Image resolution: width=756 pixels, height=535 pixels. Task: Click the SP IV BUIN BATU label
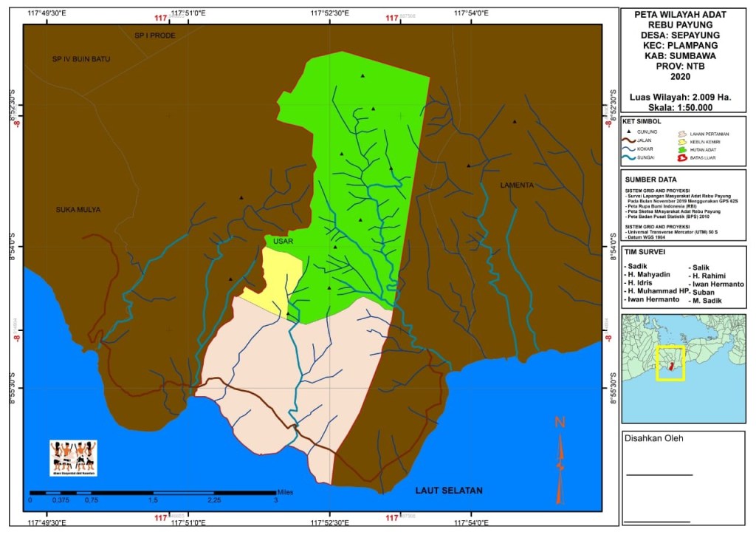(x=80, y=58)
